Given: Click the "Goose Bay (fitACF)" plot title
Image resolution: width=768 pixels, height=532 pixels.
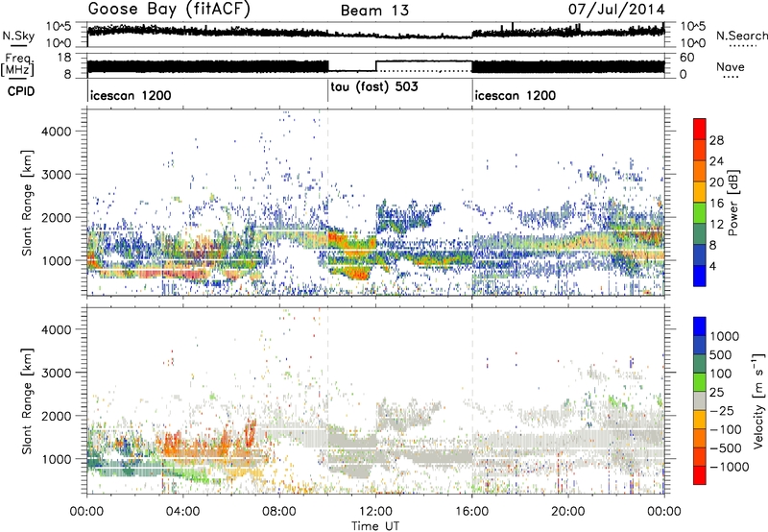Looking at the screenshot, I should pos(169,10).
